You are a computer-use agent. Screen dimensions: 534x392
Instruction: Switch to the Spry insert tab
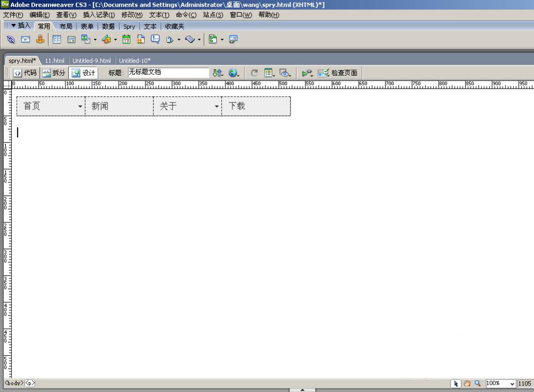coord(129,27)
